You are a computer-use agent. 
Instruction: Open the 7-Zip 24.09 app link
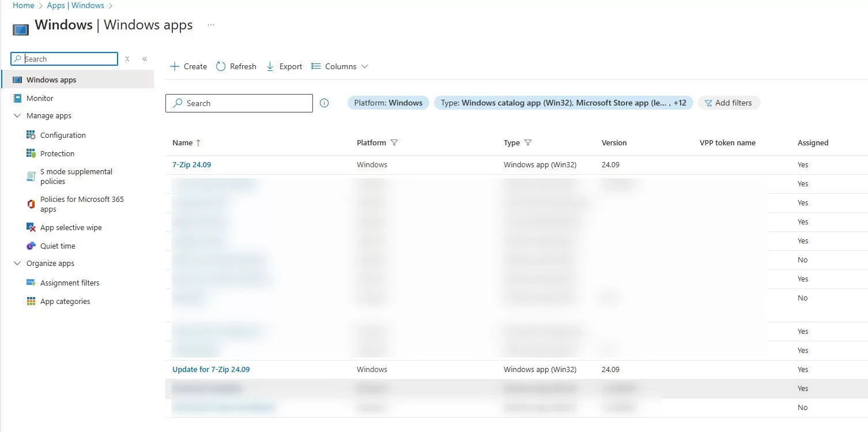click(x=192, y=164)
